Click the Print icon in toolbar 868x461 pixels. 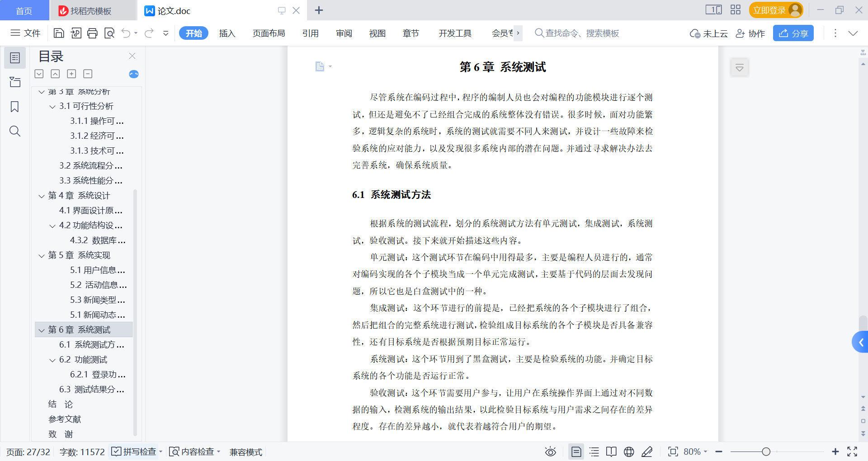[92, 33]
